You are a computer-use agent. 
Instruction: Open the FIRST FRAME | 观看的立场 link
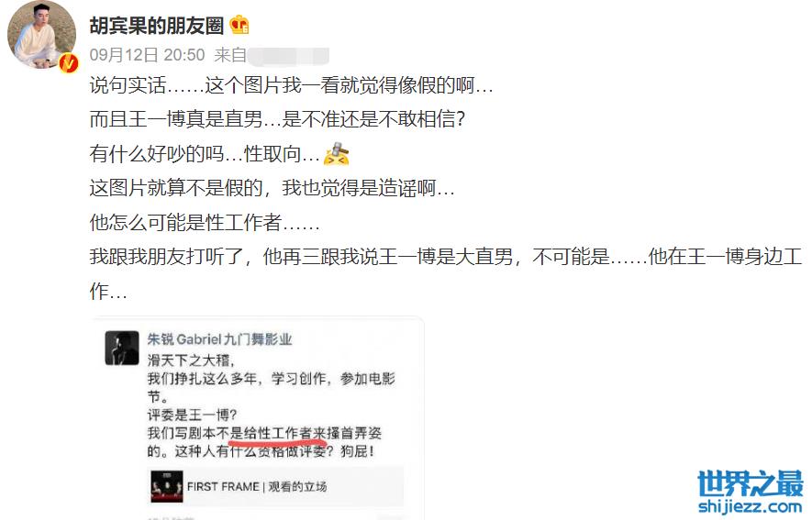pos(257,486)
